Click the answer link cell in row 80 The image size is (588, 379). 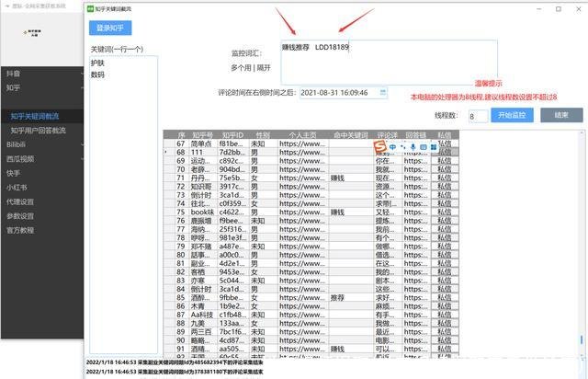coord(416,255)
